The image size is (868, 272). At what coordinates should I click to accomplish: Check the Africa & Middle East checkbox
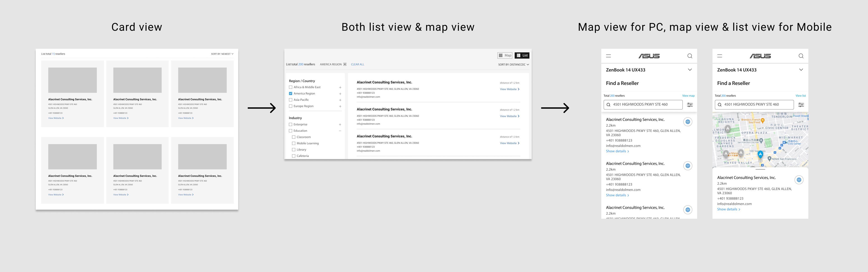click(290, 87)
